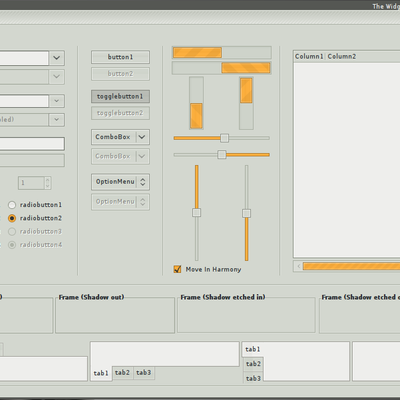This screenshot has width=400, height=400.
Task: Click the white text entry field above spin box
Action: pos(32,144)
